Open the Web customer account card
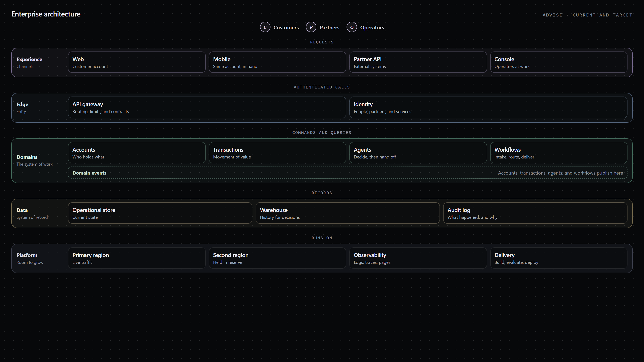Viewport: 644px width, 362px height. [137, 62]
